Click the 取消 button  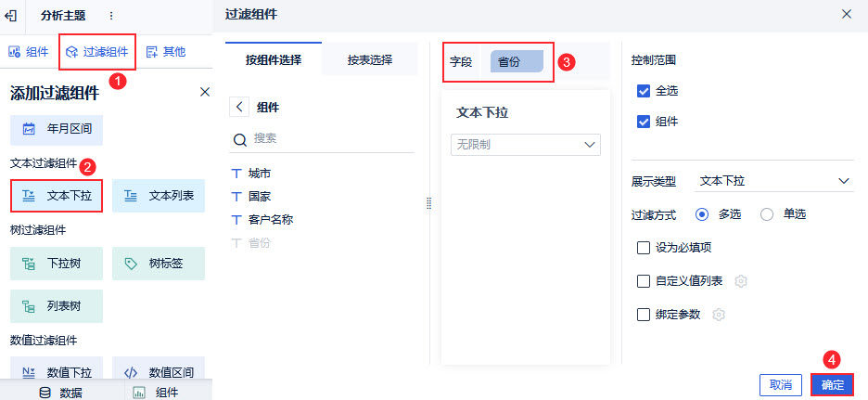click(x=781, y=385)
